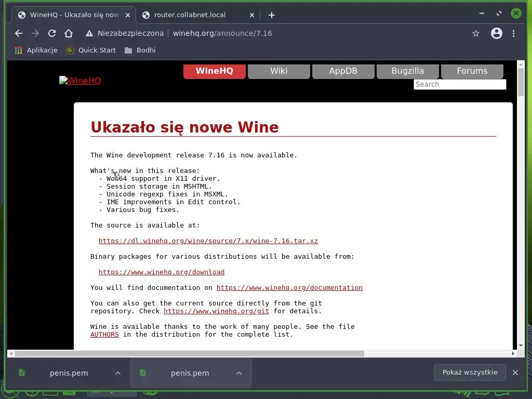Follow the winehq.org/download link
The height and width of the screenshot is (399, 532).
coord(162,272)
